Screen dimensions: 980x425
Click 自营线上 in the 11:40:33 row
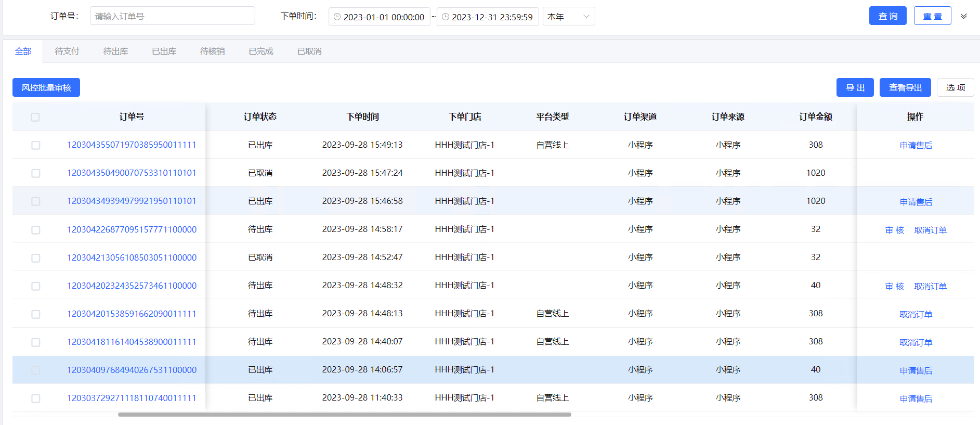coord(553,398)
